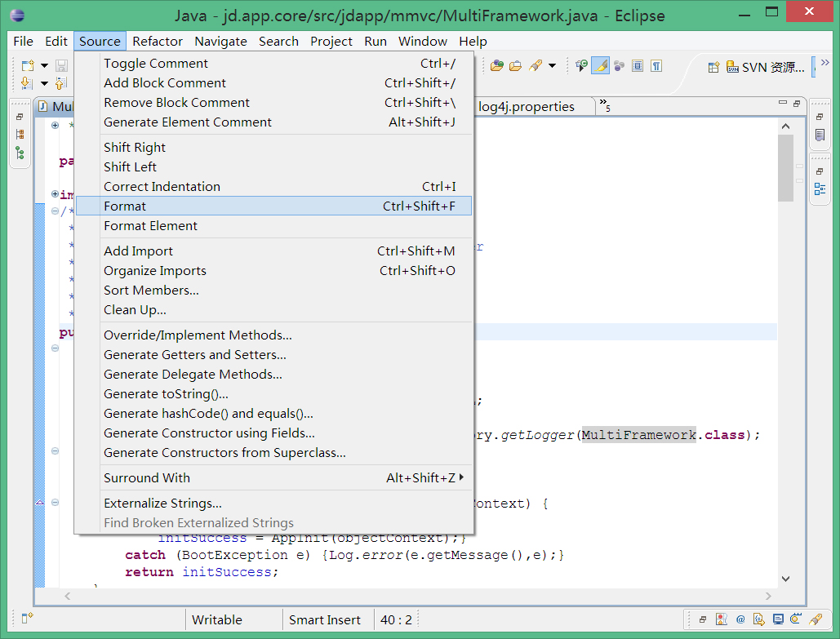Click the Search flashlight toolbar icon
Screen dimensions: 840x639
tap(535, 66)
